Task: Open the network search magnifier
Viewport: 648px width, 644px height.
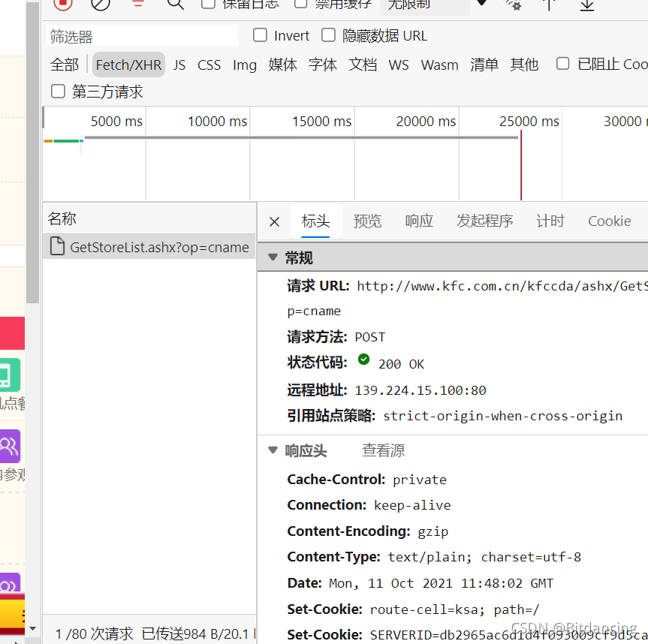Action: [x=176, y=4]
